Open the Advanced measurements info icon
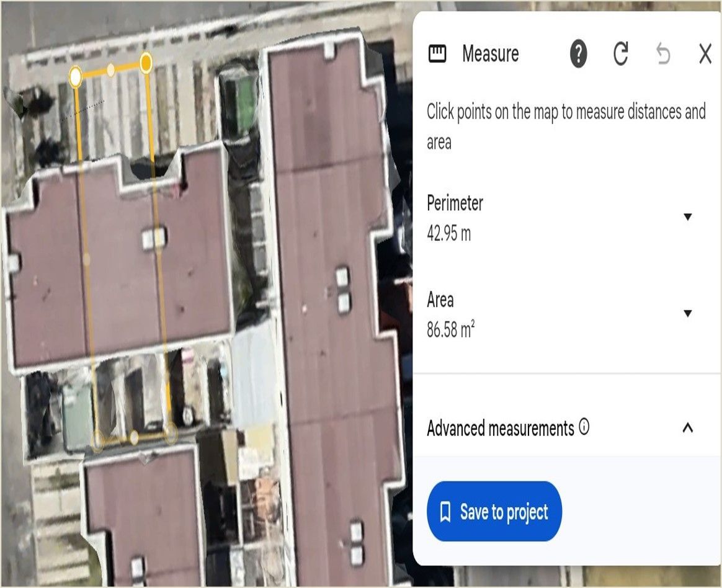The image size is (722, 588). (x=584, y=427)
